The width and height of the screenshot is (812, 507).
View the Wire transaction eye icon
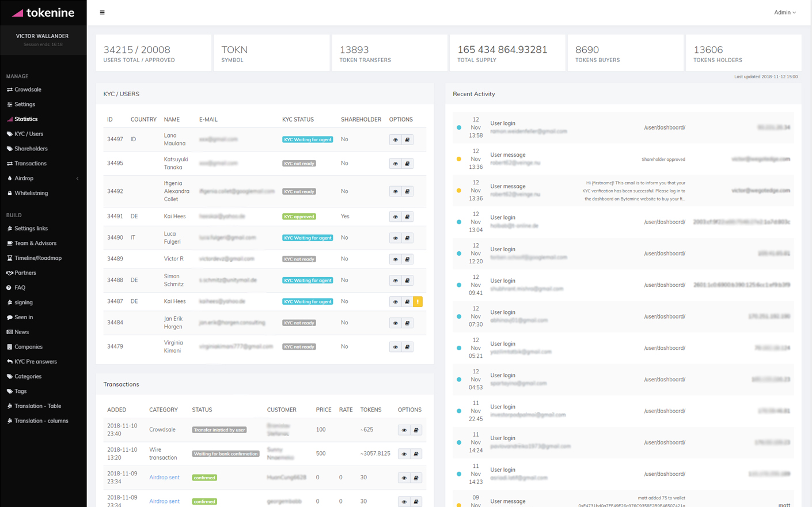point(404,454)
